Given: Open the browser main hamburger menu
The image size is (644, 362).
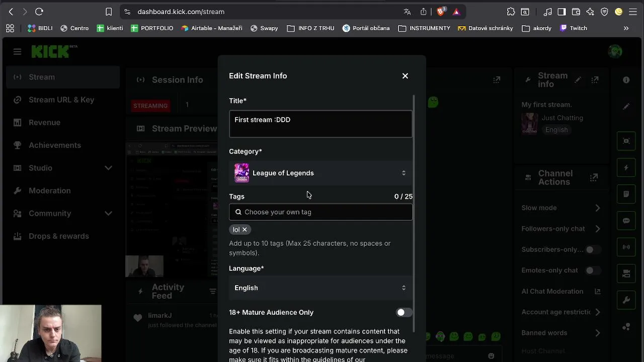Looking at the screenshot, I should coord(633,12).
